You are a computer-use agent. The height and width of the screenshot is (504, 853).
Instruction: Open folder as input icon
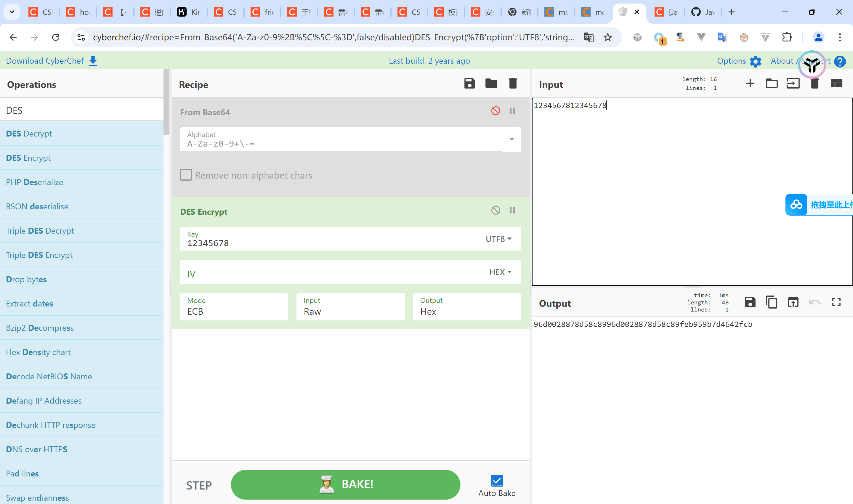coord(772,84)
